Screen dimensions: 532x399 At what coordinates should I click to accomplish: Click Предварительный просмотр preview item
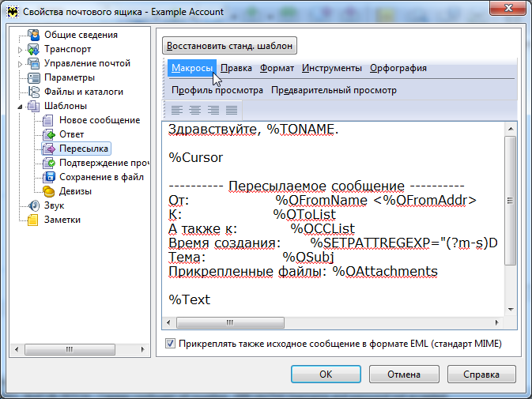point(334,90)
